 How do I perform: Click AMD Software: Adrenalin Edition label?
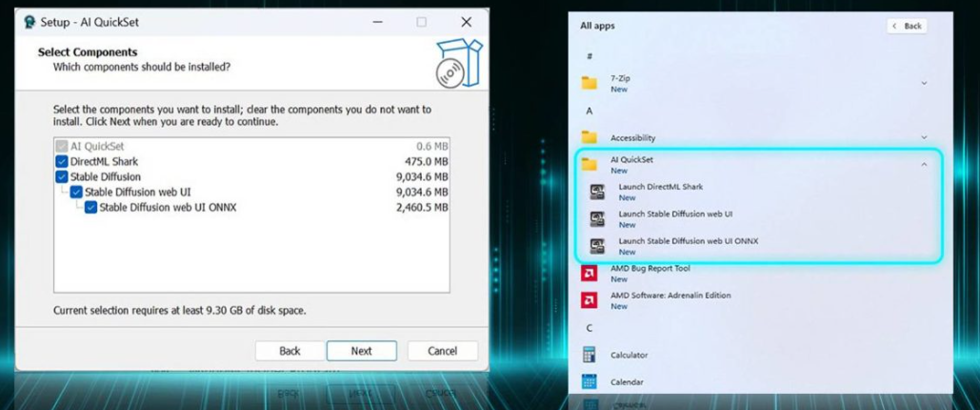point(670,296)
